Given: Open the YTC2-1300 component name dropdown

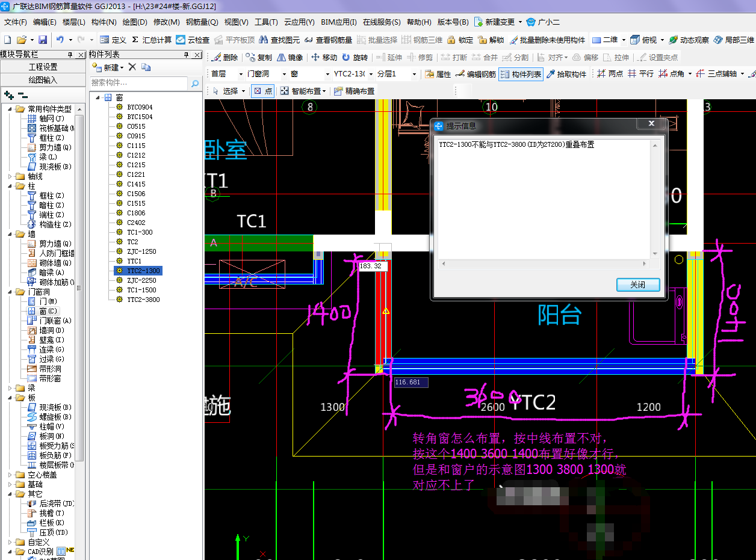Looking at the screenshot, I should [370, 74].
